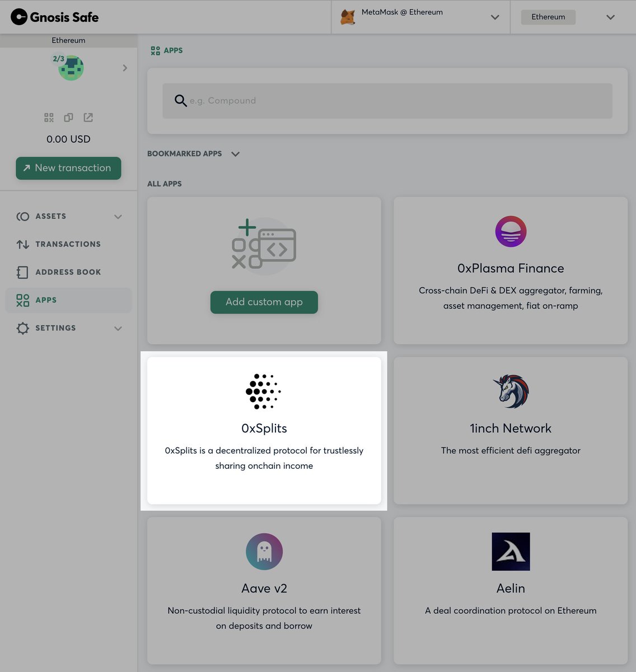This screenshot has height=672, width=636.
Task: Click the 2/3 threshold badge
Action: 58,59
